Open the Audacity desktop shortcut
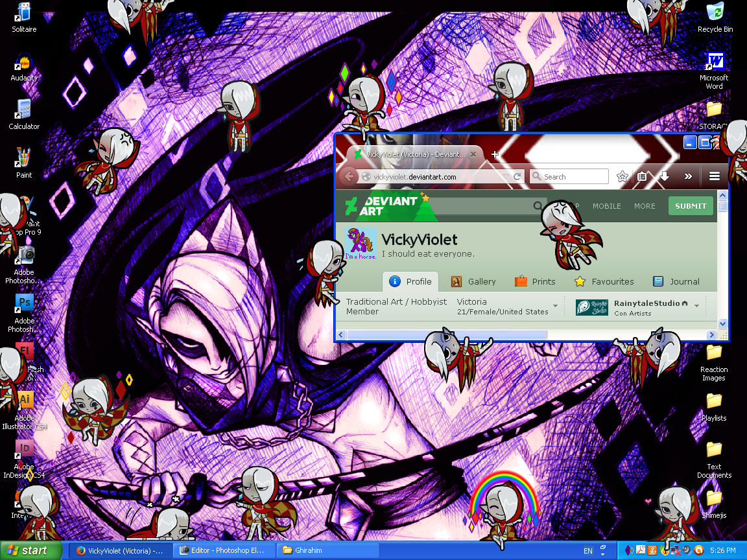Screen dimensions: 747x560 tap(24, 67)
